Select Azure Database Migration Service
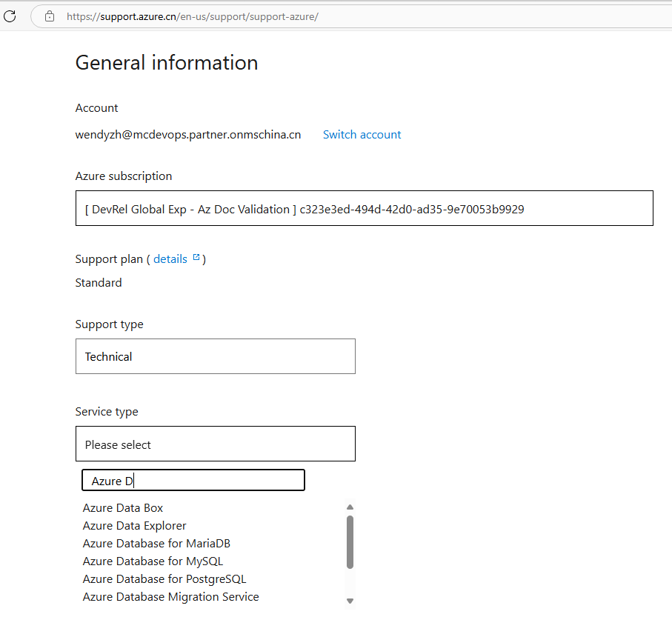Screen dimensions: 672x637 [170, 597]
